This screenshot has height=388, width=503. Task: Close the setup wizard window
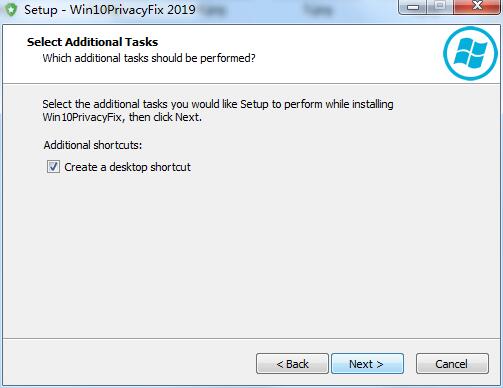pyautogui.click(x=477, y=7)
